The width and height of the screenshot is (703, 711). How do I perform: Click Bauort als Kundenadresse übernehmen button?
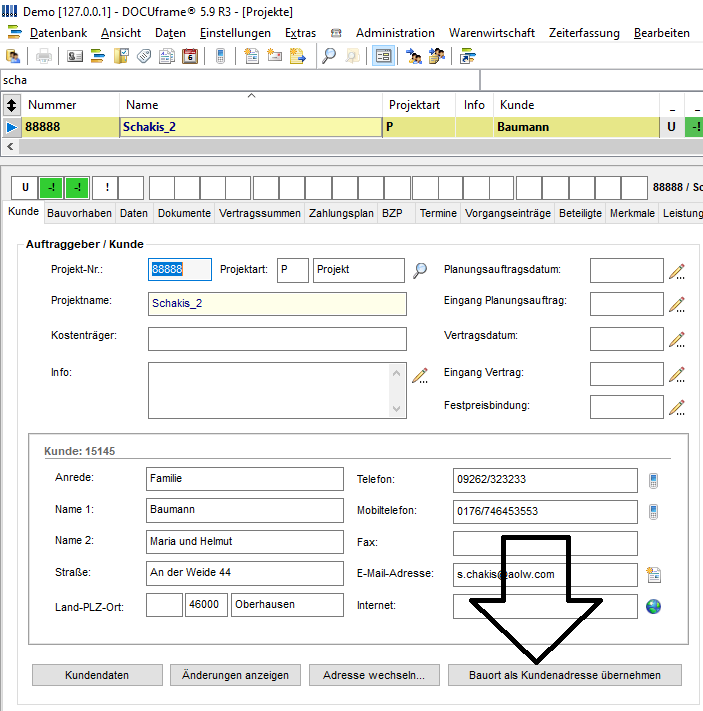click(x=565, y=675)
